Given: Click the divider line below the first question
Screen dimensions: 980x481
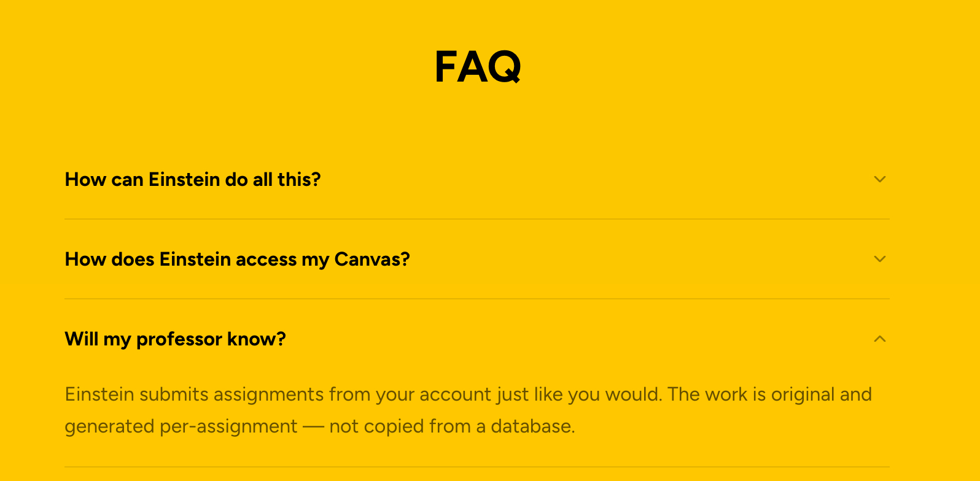Looking at the screenshot, I should tap(476, 219).
